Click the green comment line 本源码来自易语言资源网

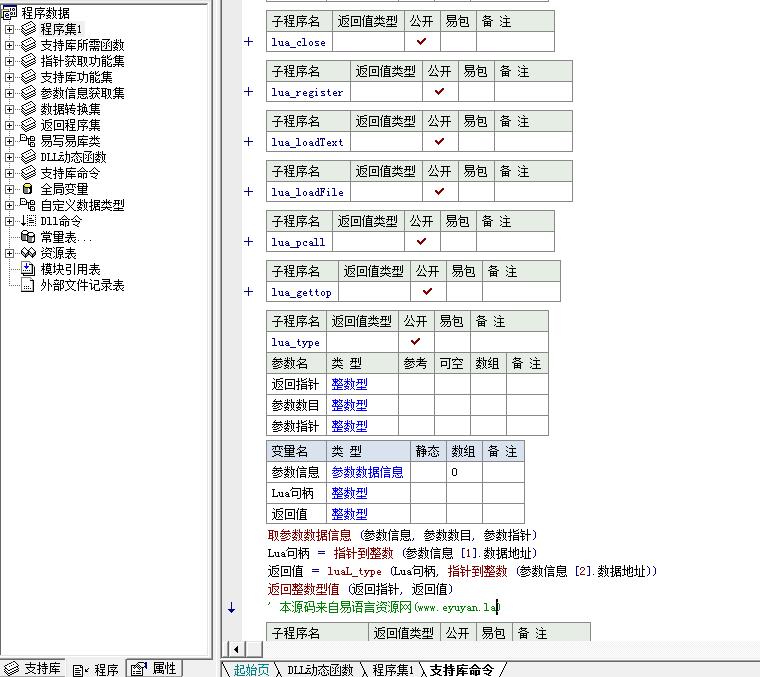point(383,607)
